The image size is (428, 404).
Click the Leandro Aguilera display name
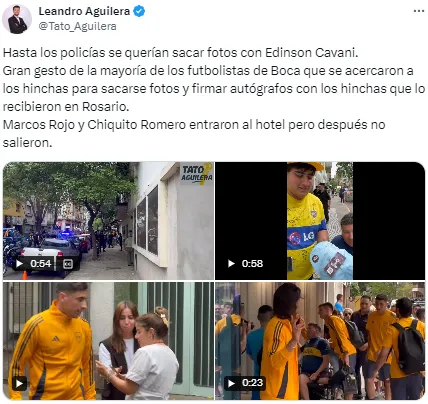(84, 11)
